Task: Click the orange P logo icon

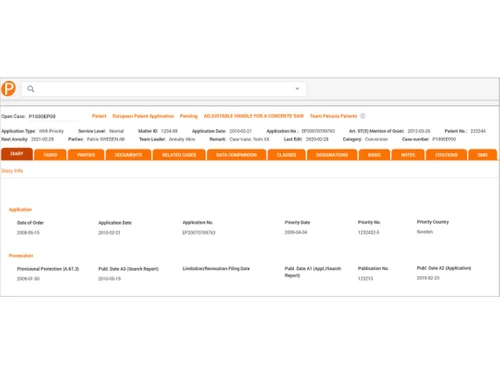Action: [x=8, y=89]
